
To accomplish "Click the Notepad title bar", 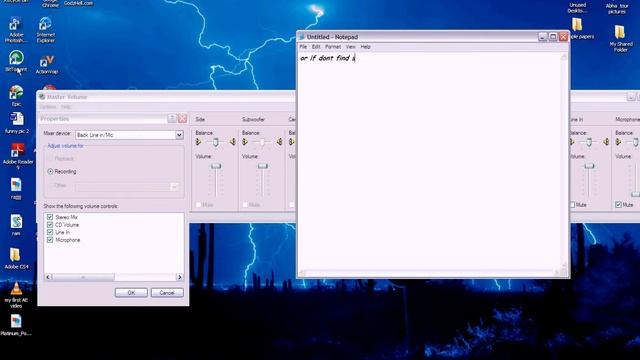I will [x=433, y=37].
